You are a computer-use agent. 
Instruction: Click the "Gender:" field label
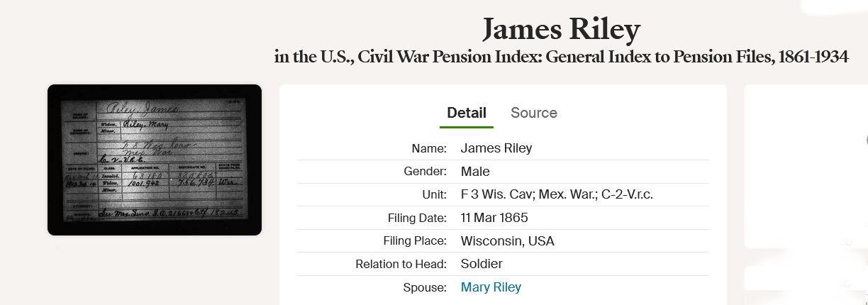(x=425, y=172)
